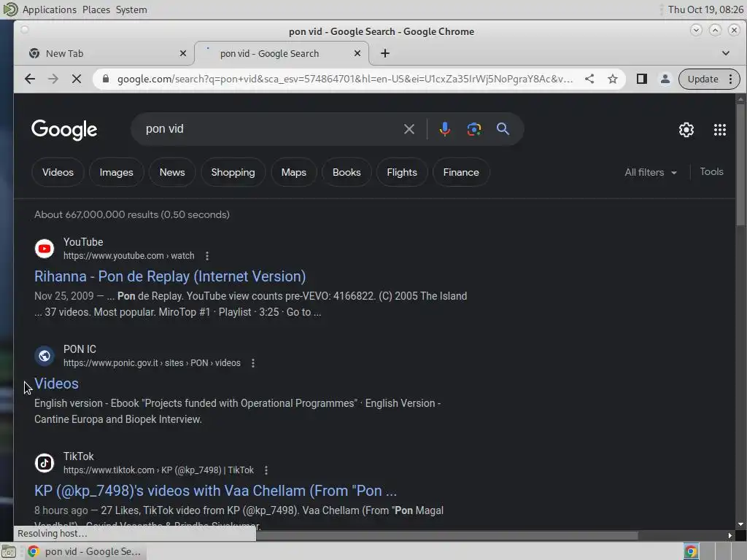This screenshot has width=747, height=560.
Task: Filter results by Books
Action: pos(347,172)
